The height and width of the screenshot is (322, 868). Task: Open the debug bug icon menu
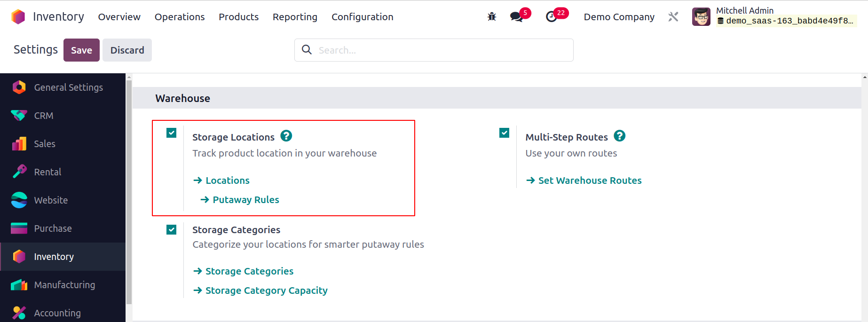pos(492,17)
